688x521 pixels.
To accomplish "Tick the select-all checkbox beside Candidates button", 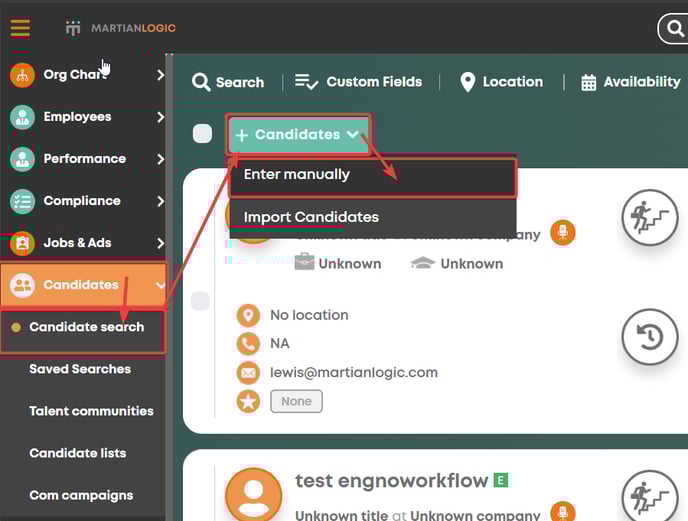I will click(x=202, y=133).
